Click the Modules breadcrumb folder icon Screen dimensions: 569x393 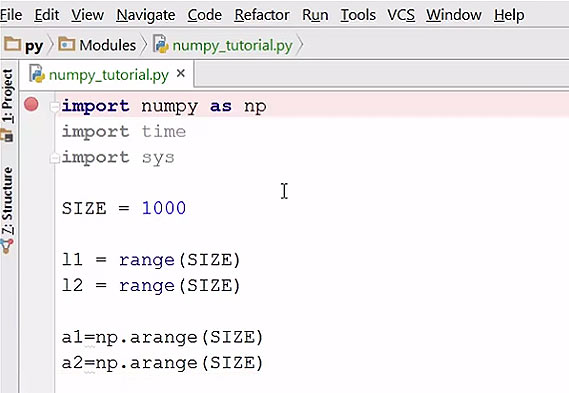[x=67, y=44]
